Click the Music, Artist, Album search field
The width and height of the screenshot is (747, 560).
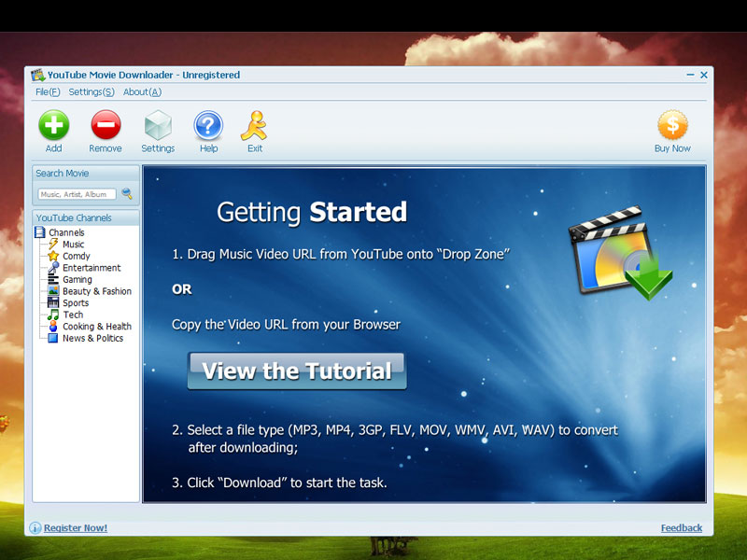(77, 194)
